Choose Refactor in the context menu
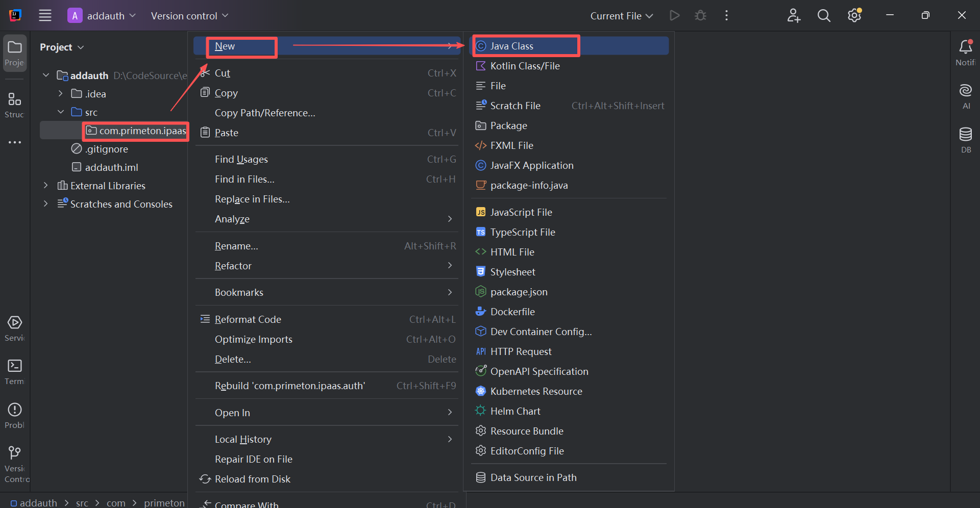 point(233,266)
